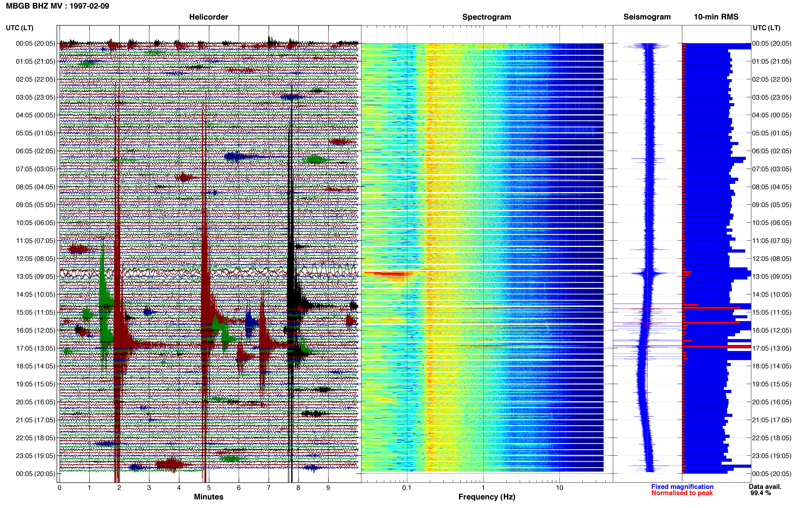Click the Data avail. label
Image resolution: width=812 pixels, height=508 pixels.
point(765,486)
